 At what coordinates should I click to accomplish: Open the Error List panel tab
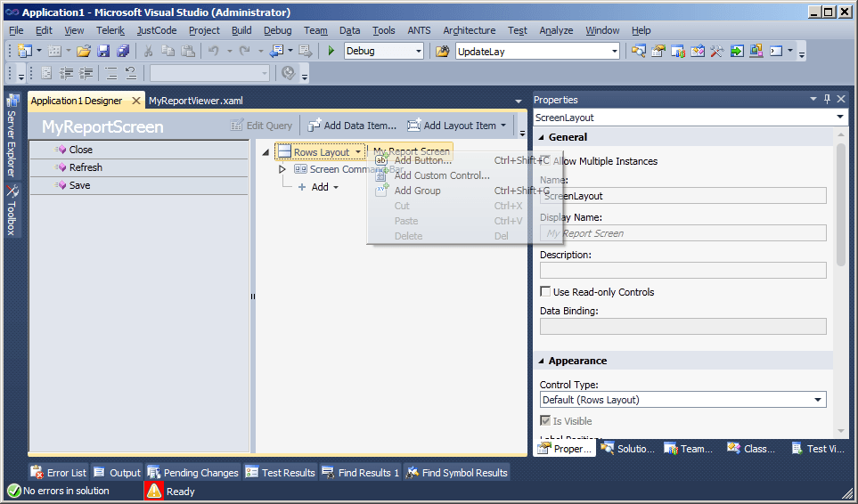coord(59,472)
